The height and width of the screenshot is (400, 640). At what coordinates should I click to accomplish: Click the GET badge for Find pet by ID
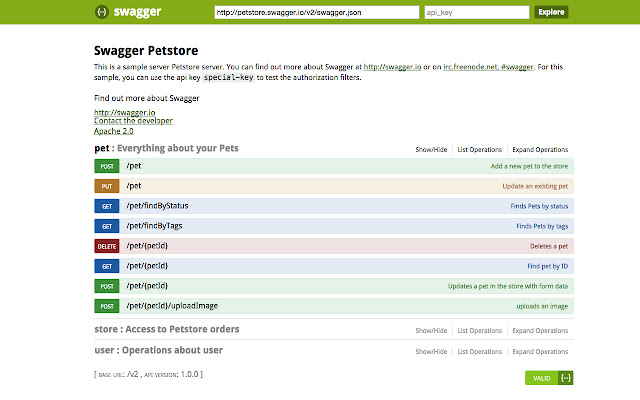[x=107, y=266]
